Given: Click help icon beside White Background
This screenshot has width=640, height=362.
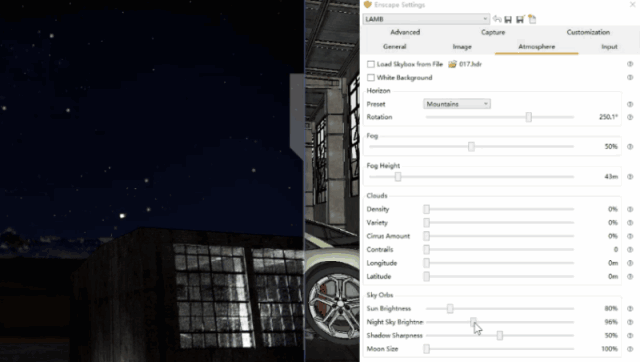Looking at the screenshot, I should (630, 78).
